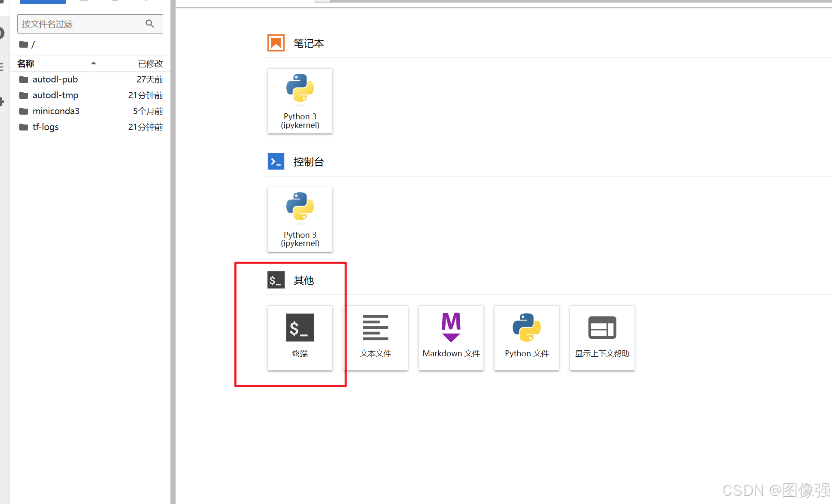Select the tf-logs folder
832x504 pixels.
tap(91, 127)
